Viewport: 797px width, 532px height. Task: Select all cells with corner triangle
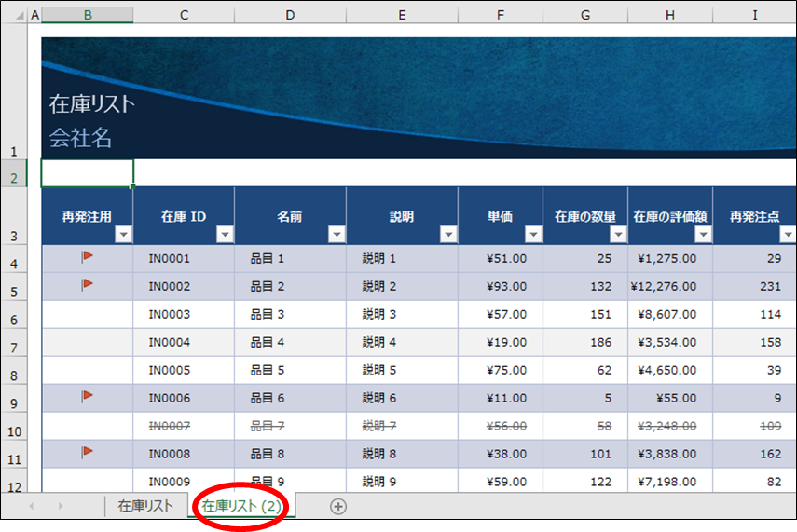[x=20, y=16]
